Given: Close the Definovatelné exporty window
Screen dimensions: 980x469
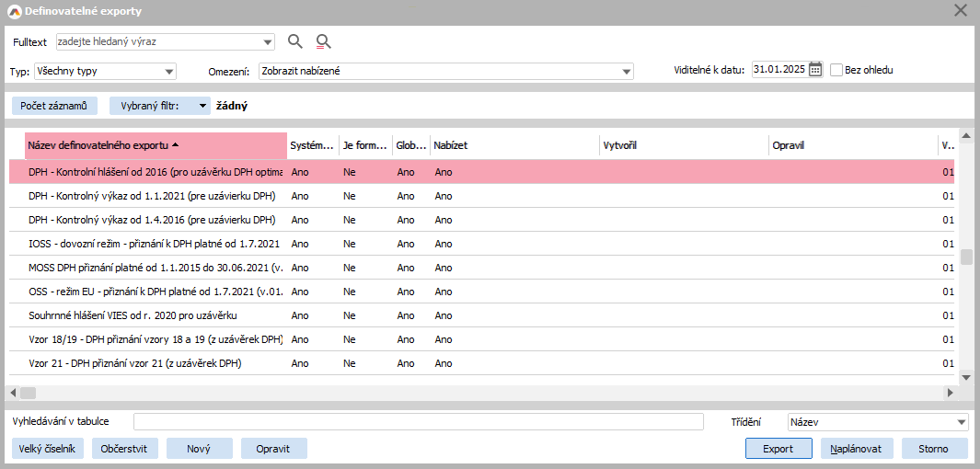Looking at the screenshot, I should (x=961, y=11).
